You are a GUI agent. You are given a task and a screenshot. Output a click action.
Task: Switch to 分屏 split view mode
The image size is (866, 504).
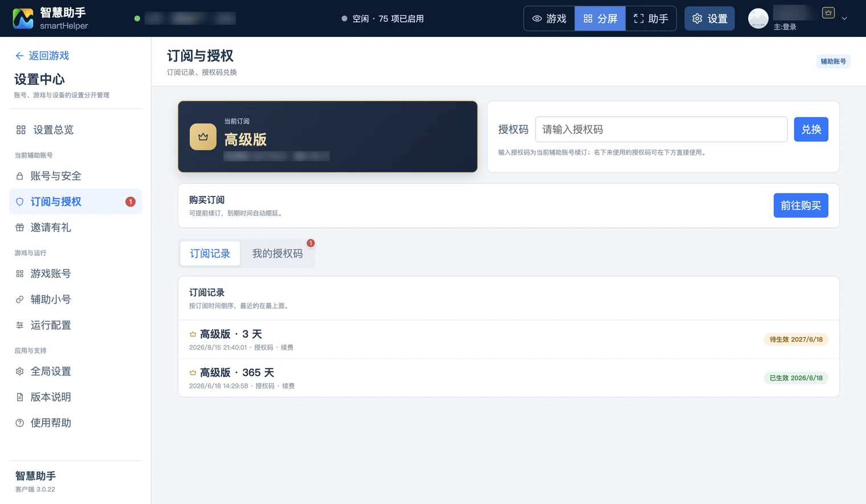[x=601, y=18]
